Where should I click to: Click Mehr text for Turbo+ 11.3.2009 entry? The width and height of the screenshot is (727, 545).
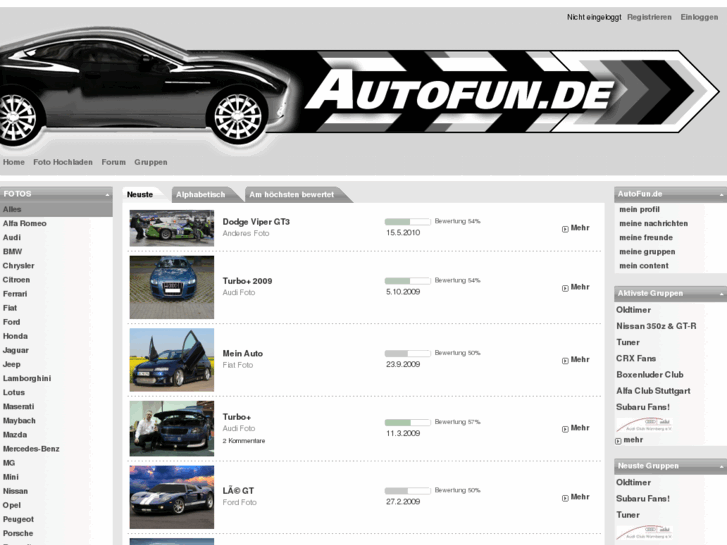coord(580,428)
